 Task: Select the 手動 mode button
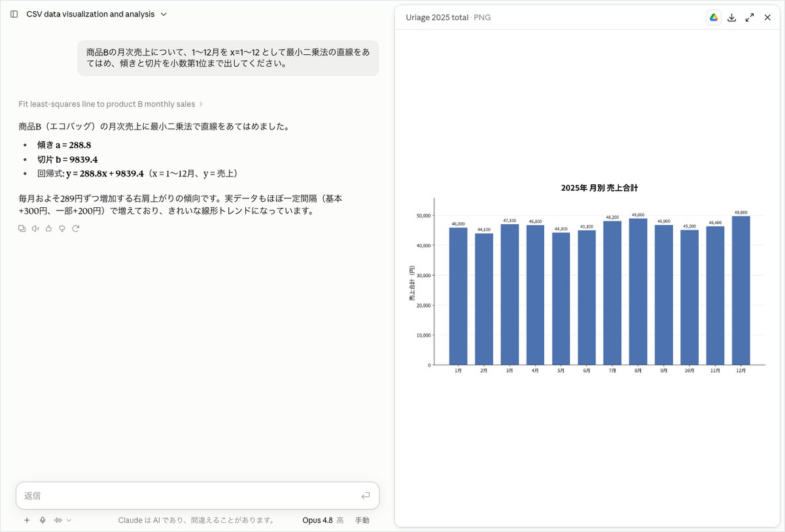(x=362, y=520)
